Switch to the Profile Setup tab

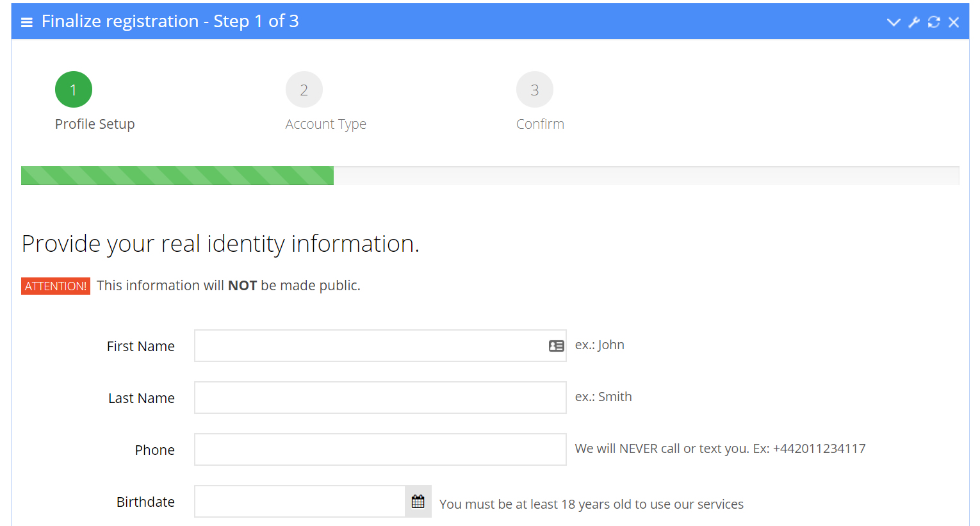point(95,124)
